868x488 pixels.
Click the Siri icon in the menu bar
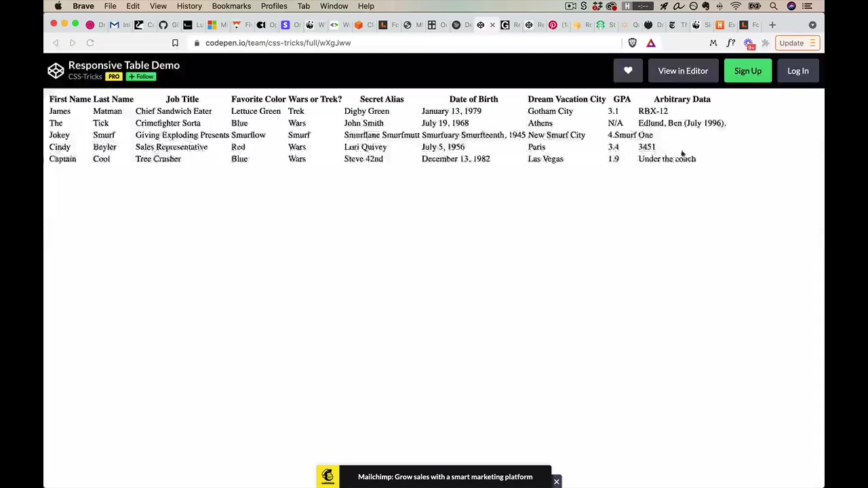791,6
